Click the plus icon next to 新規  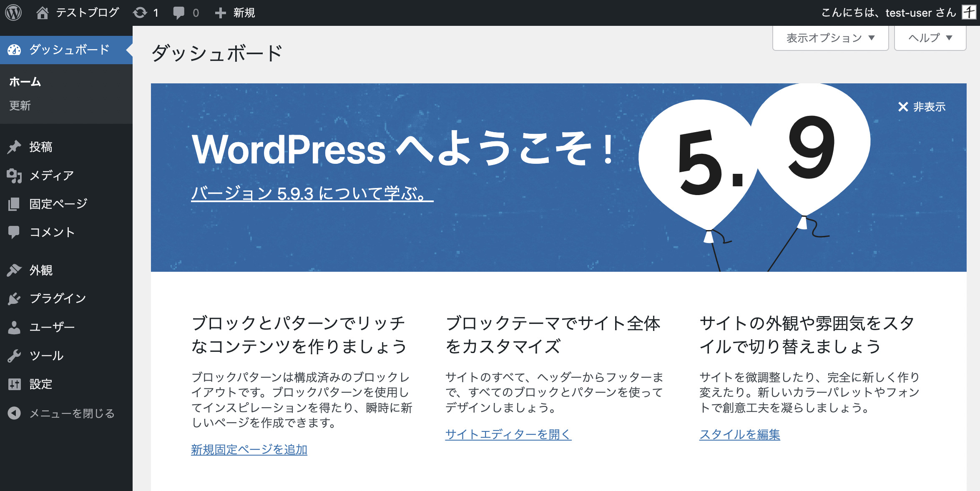[x=221, y=13]
